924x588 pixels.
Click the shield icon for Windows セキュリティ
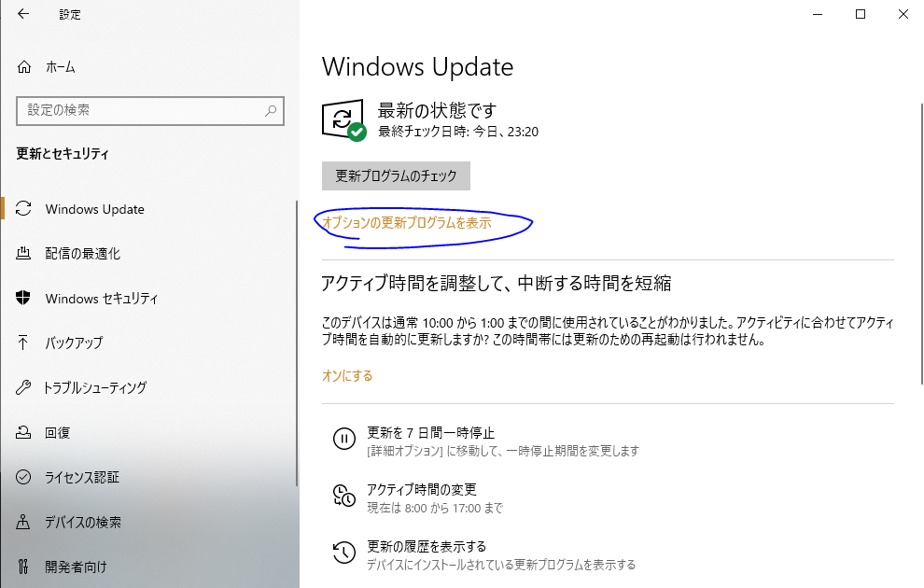point(23,298)
